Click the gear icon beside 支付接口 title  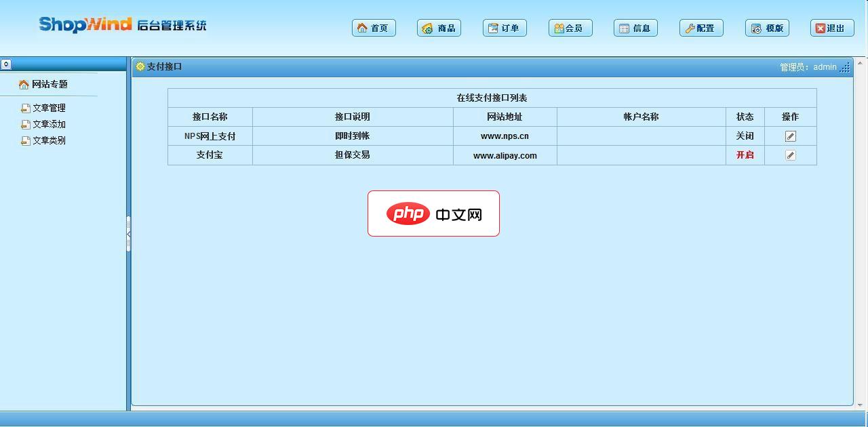point(140,66)
